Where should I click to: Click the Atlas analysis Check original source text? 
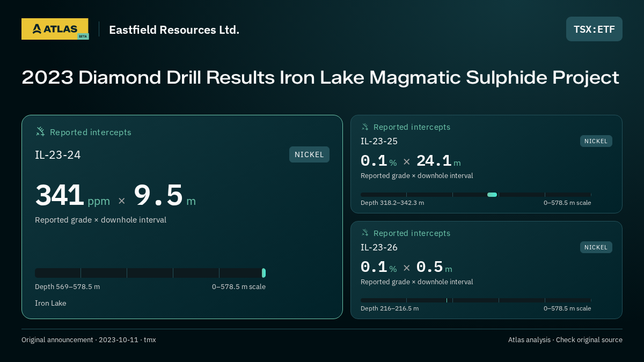coord(565,340)
